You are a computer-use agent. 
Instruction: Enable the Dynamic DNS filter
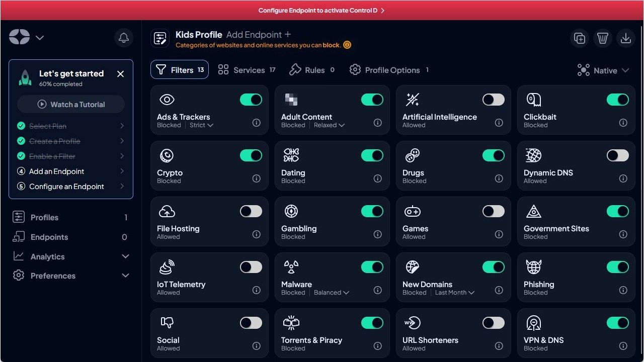point(618,155)
